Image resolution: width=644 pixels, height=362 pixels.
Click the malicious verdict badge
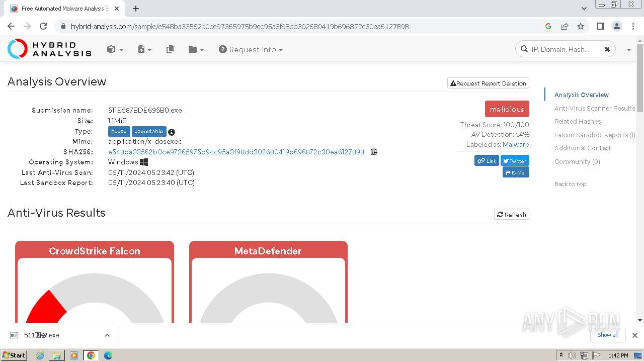click(x=507, y=109)
